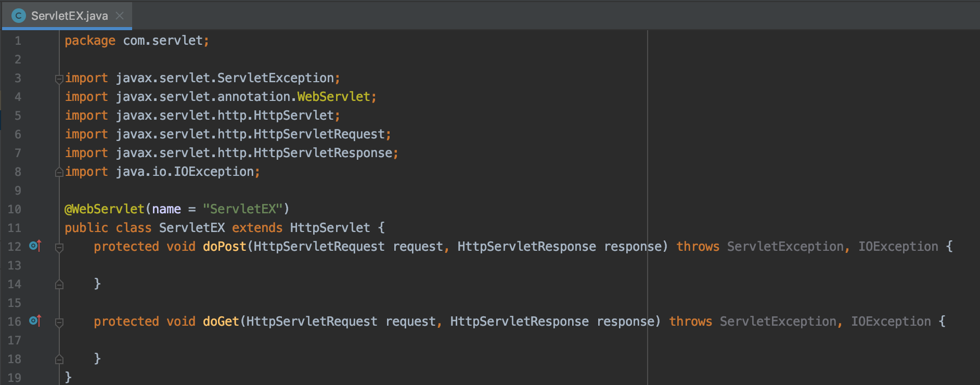Click the name attribute in the WebServlet annotation
Image resolution: width=980 pixels, height=385 pixels.
click(166, 209)
